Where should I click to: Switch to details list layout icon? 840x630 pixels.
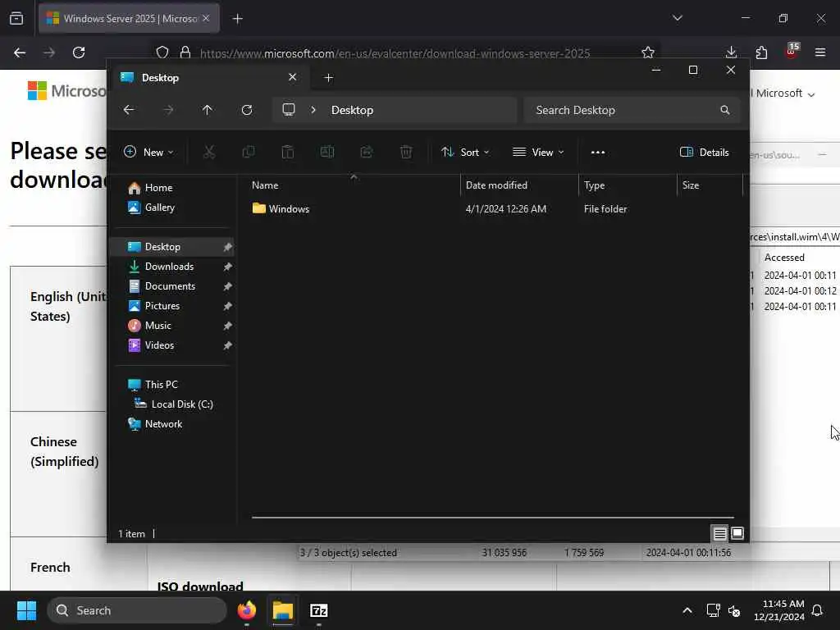click(719, 533)
